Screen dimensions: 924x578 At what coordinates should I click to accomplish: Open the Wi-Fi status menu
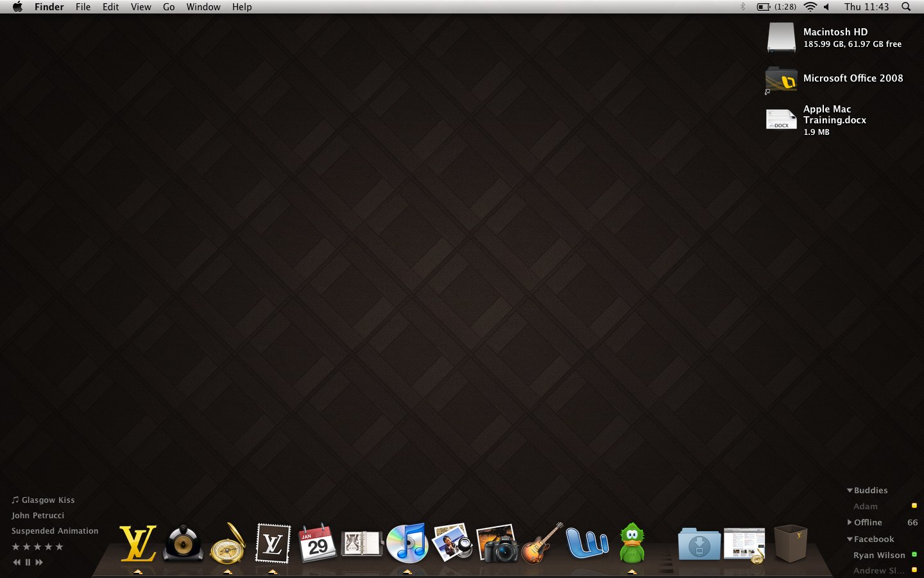coord(810,6)
